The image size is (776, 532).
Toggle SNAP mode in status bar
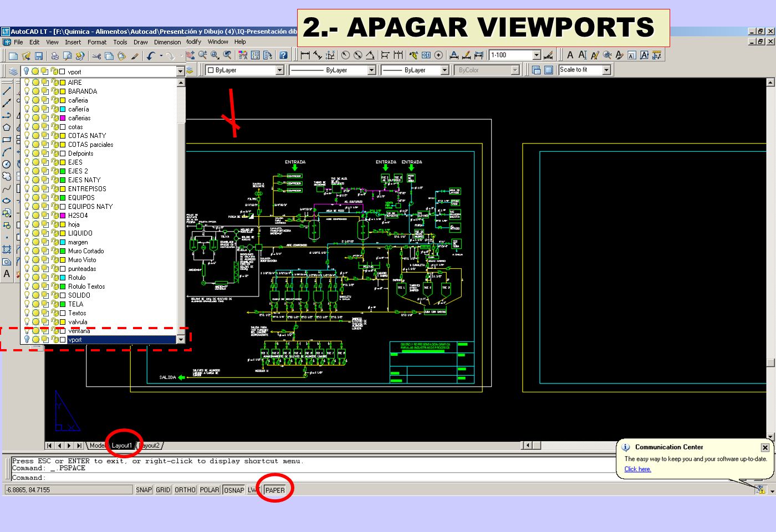(x=144, y=490)
